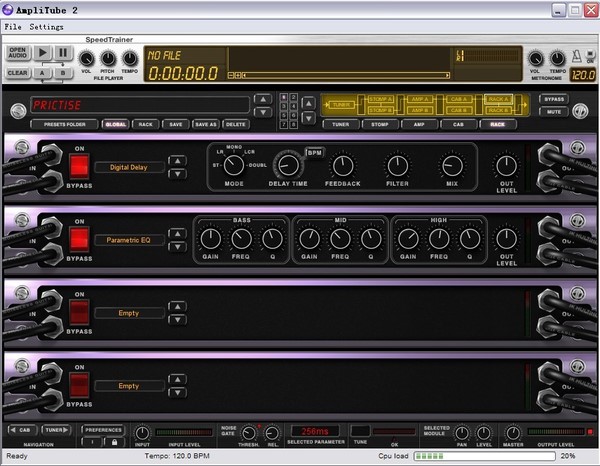
Task: Turn the delay MODE selector knob
Action: tap(233, 165)
